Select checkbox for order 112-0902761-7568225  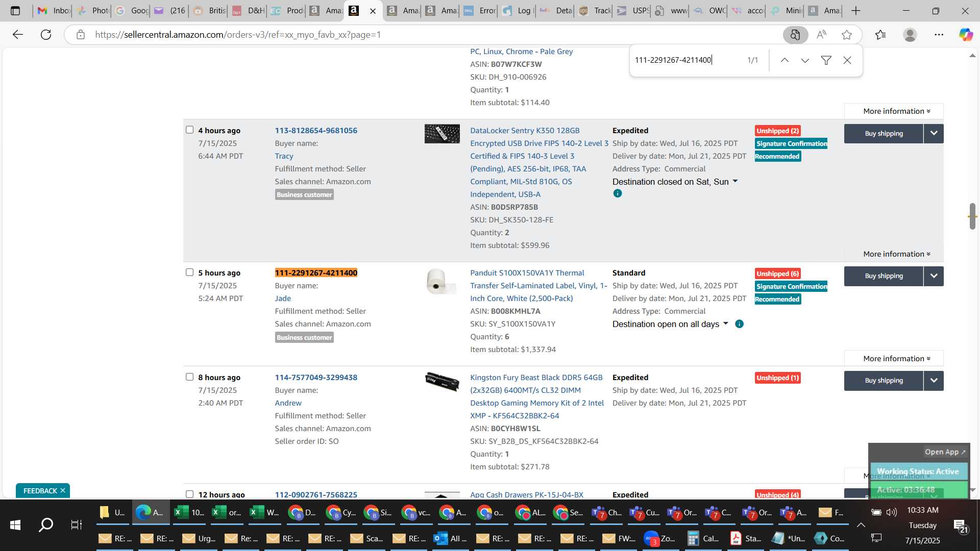click(189, 494)
